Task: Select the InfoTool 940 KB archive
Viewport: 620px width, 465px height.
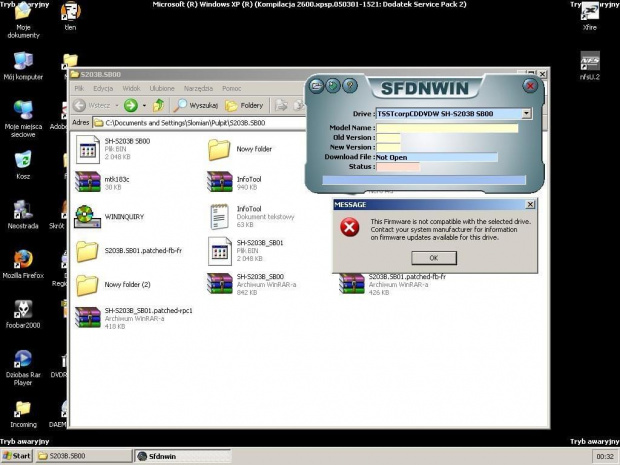Action: point(234,182)
